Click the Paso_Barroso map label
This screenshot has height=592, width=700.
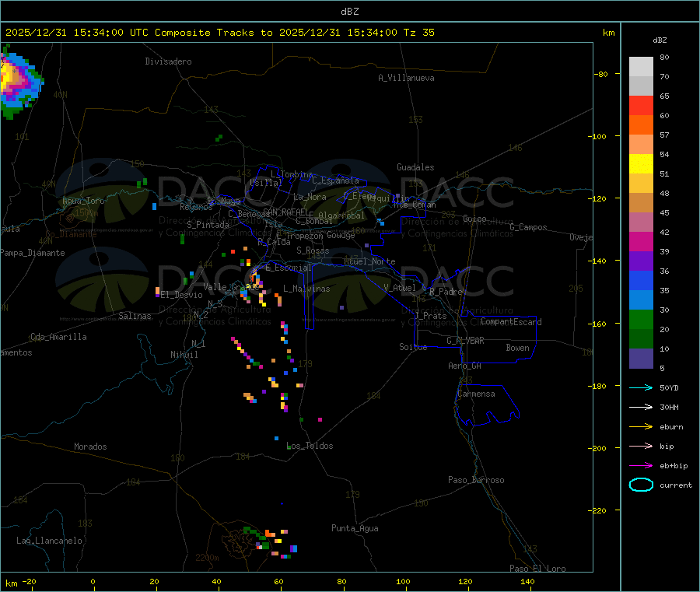pos(476,480)
